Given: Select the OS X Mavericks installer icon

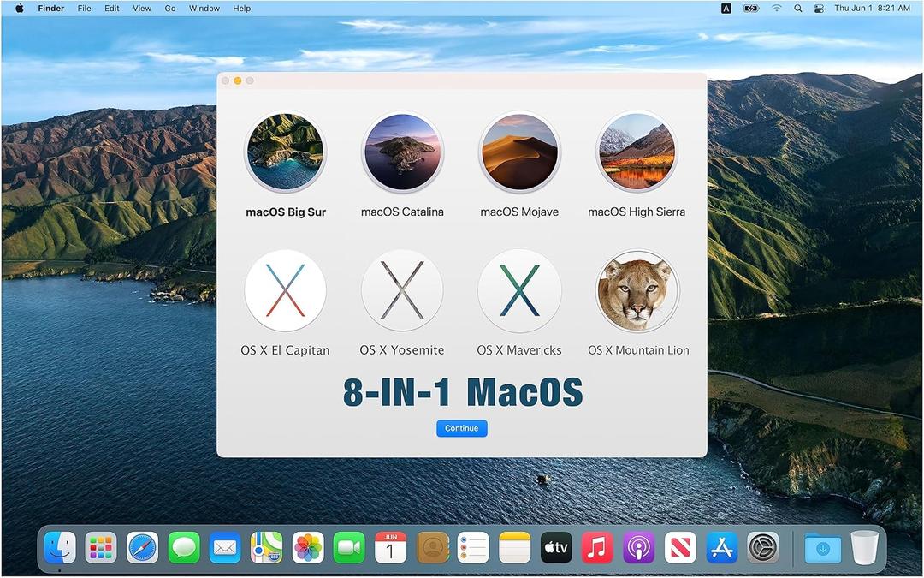Looking at the screenshot, I should click(x=519, y=289).
